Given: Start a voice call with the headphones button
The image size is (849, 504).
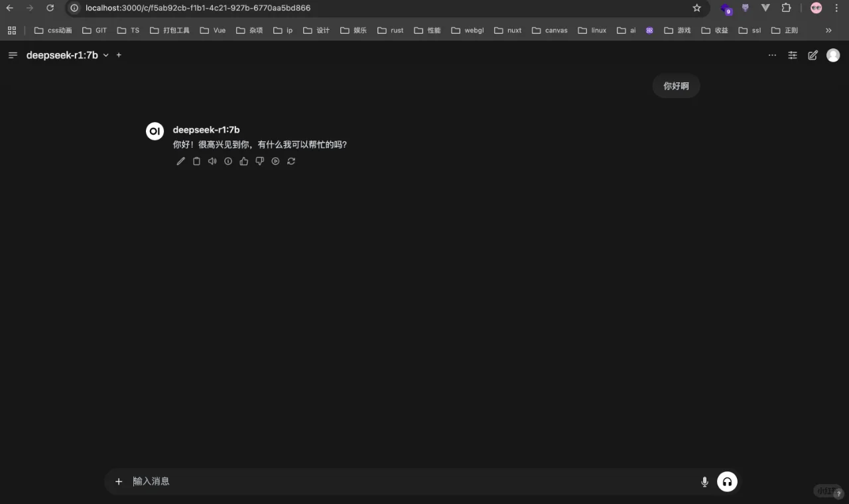Looking at the screenshot, I should click(727, 481).
